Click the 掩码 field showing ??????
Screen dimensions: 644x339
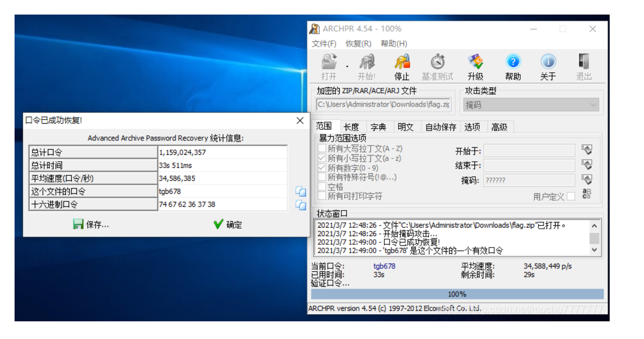(x=529, y=180)
